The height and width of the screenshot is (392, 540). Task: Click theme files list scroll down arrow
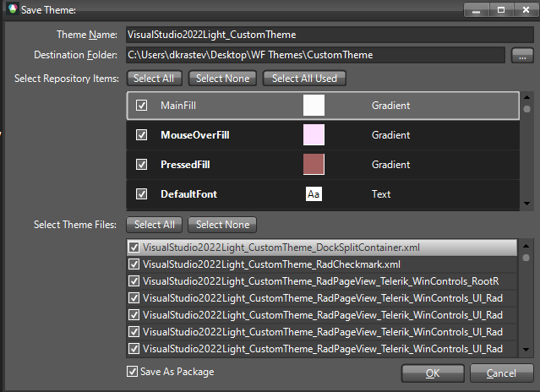526,350
